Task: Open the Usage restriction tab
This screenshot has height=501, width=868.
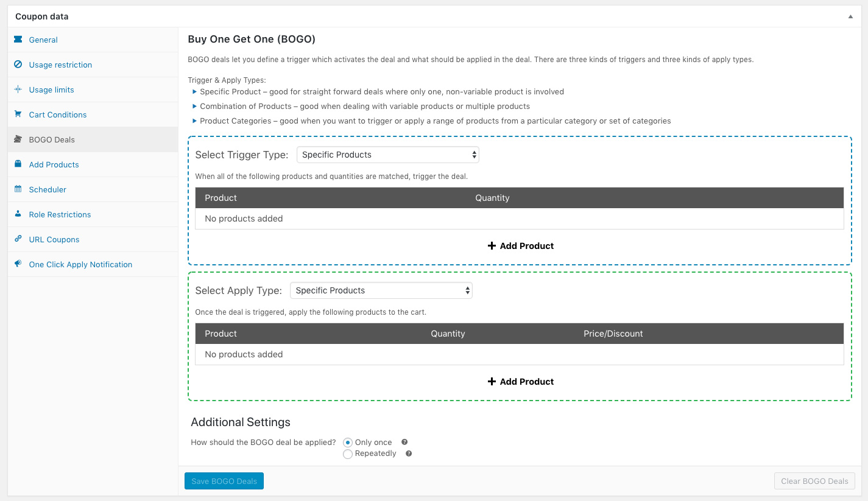Action: click(93, 65)
